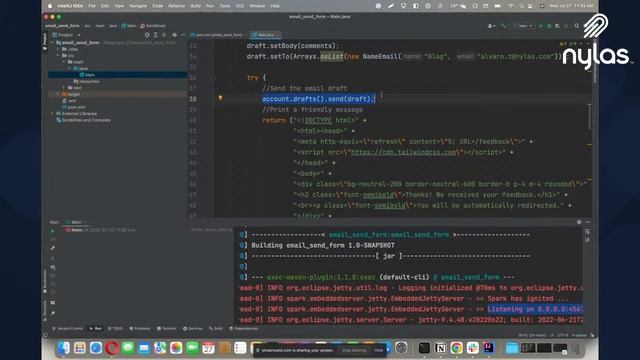The width and height of the screenshot is (640, 360).
Task: Click the cdn.tailwindcss.com URL in code
Action: tap(404, 152)
